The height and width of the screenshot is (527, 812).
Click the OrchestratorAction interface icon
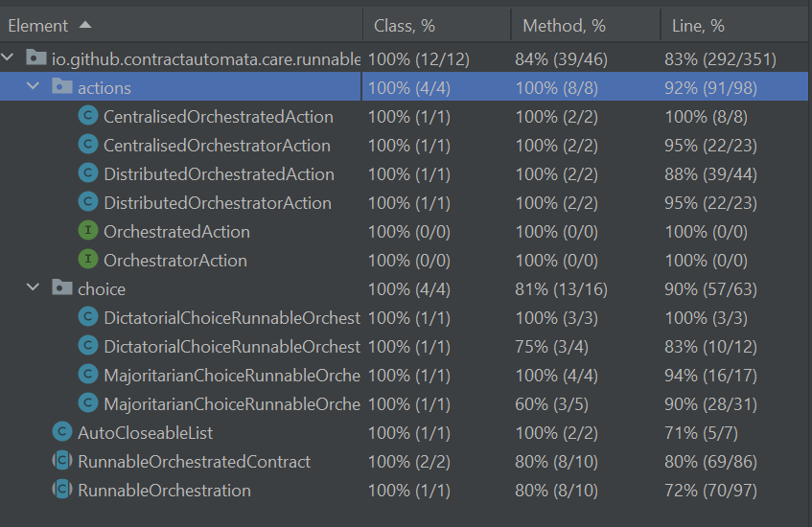[x=88, y=261]
